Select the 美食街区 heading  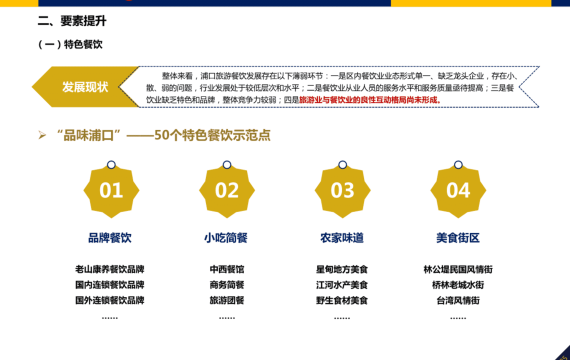458,238
